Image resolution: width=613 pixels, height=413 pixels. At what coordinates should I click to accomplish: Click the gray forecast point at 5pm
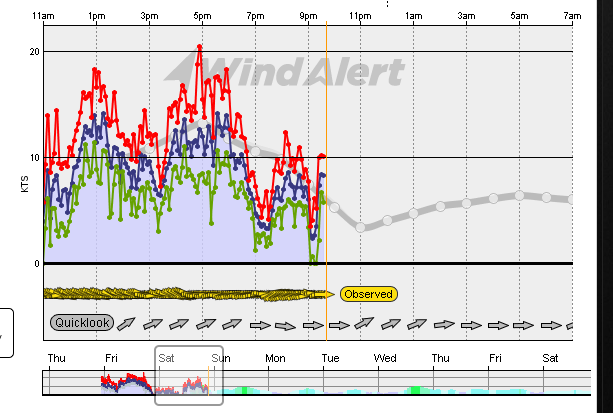point(202,124)
